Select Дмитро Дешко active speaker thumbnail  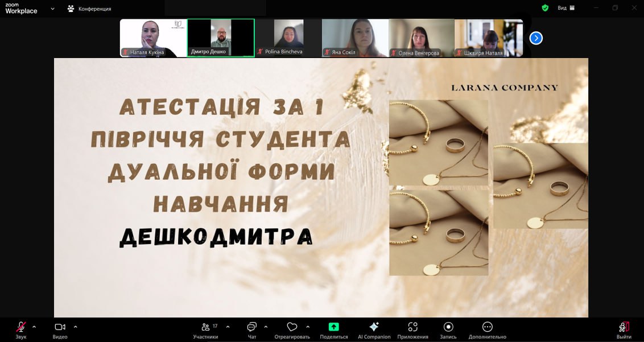pyautogui.click(x=221, y=38)
